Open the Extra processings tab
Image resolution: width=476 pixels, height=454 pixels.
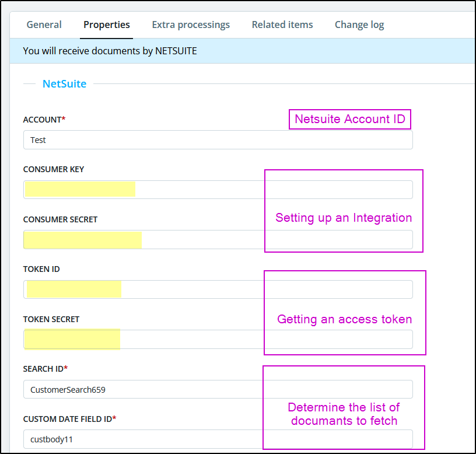[x=191, y=25]
